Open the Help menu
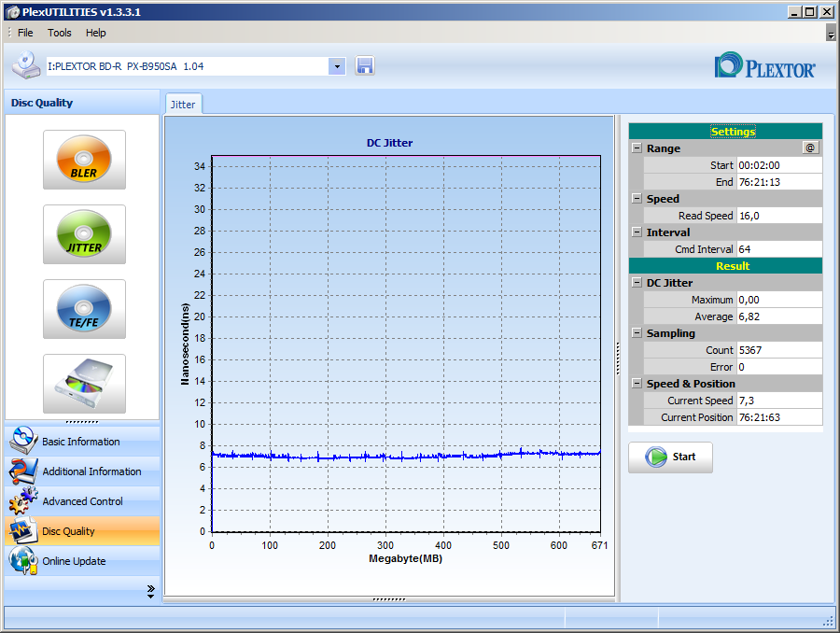Screen dimensions: 840x633 click(x=96, y=33)
